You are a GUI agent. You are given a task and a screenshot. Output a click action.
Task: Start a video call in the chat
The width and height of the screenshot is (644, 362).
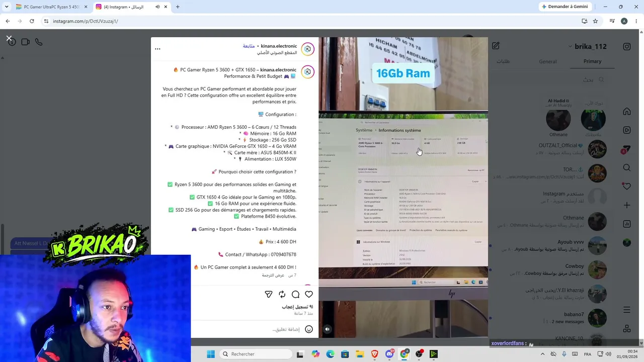(x=26, y=42)
